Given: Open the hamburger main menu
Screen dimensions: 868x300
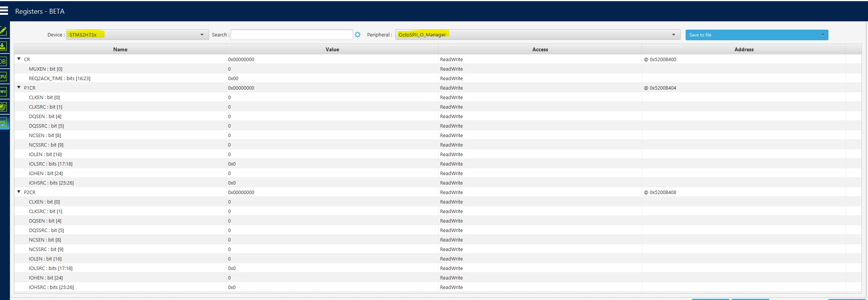Looking at the screenshot, I should pos(4,11).
